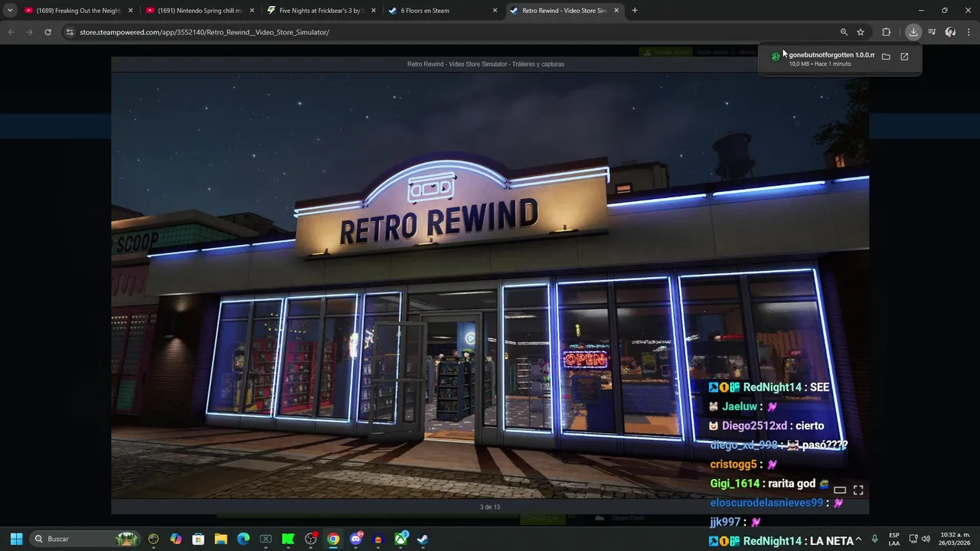Image resolution: width=980 pixels, height=551 pixels.
Task: Close the Retro Rewind tab
Action: click(x=617, y=11)
